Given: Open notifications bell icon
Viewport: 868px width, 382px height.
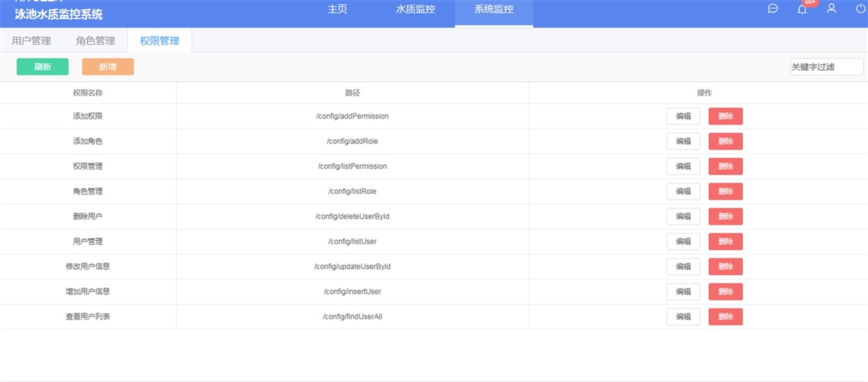Looking at the screenshot, I should pos(802,9).
